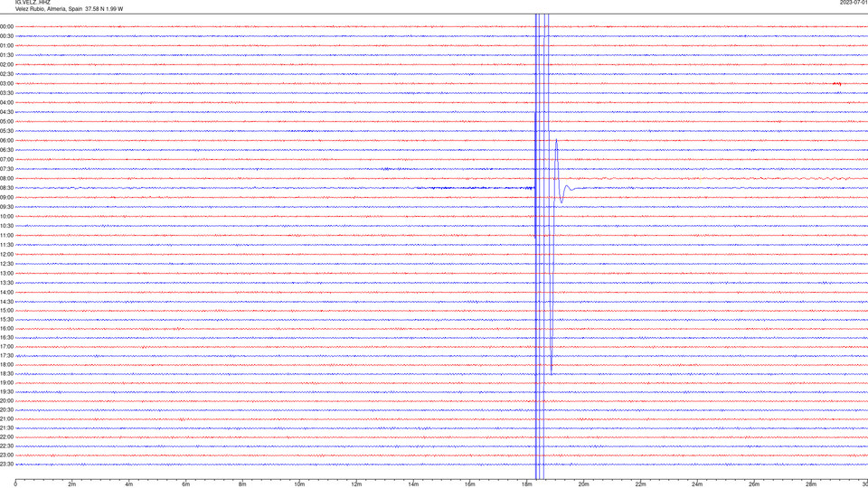Select the 20:00 time label
Screen dimensions: 868x488
coord(6,400)
